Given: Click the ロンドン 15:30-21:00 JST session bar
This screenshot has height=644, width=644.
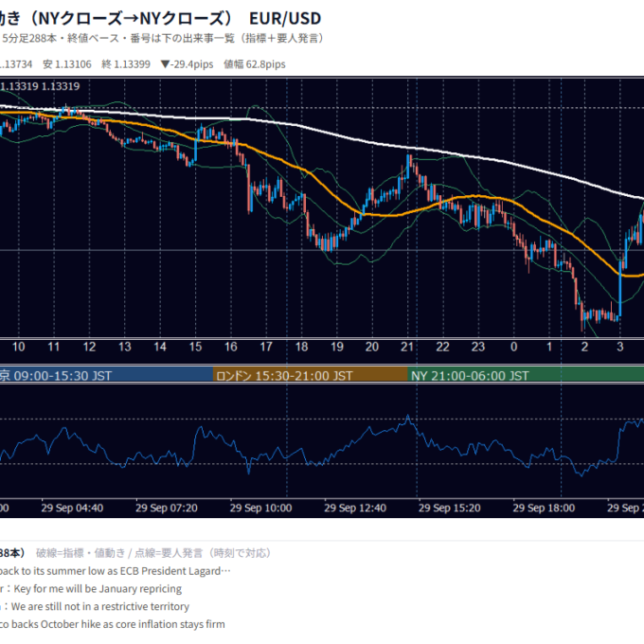Looking at the screenshot, I should point(310,375).
